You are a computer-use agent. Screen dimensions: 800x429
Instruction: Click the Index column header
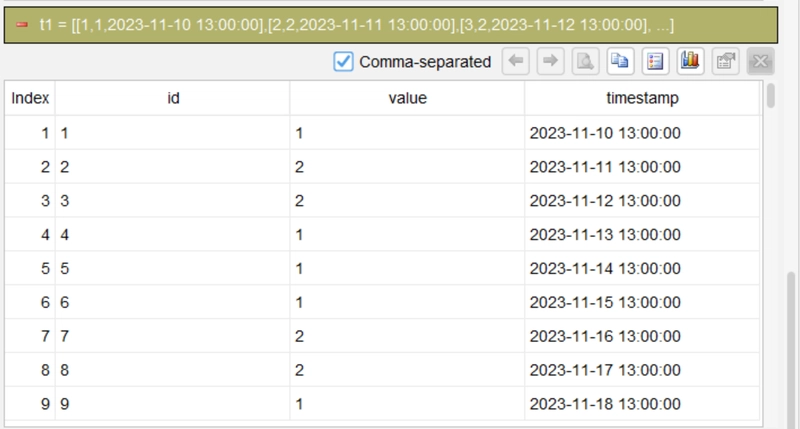click(30, 98)
